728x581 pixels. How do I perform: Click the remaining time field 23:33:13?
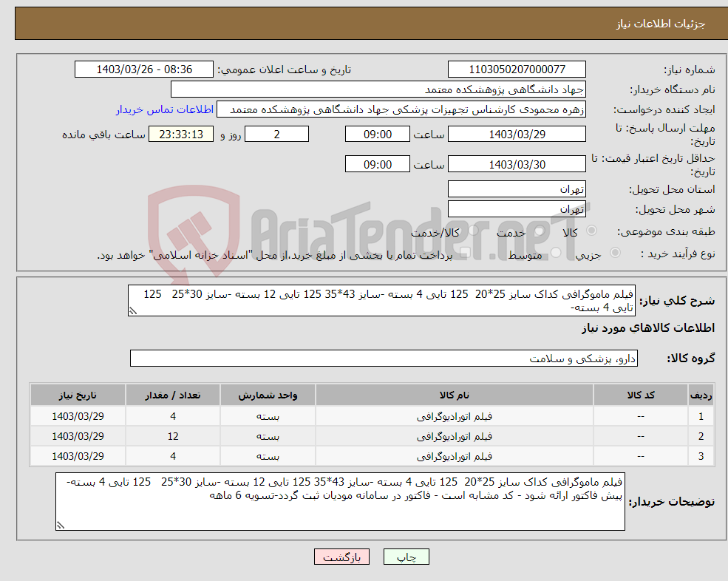click(181, 135)
